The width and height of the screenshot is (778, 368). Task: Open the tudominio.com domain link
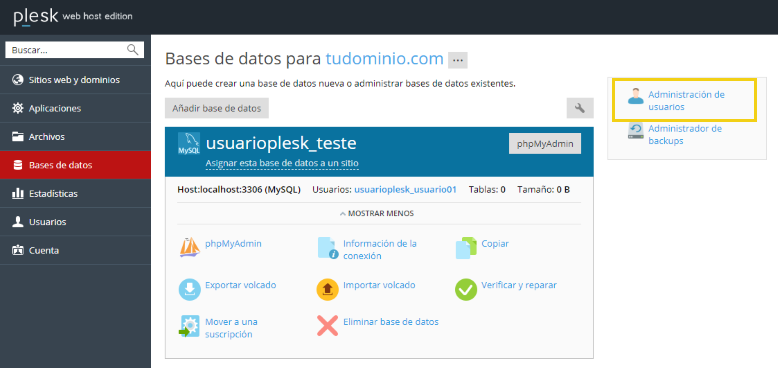pos(385,59)
